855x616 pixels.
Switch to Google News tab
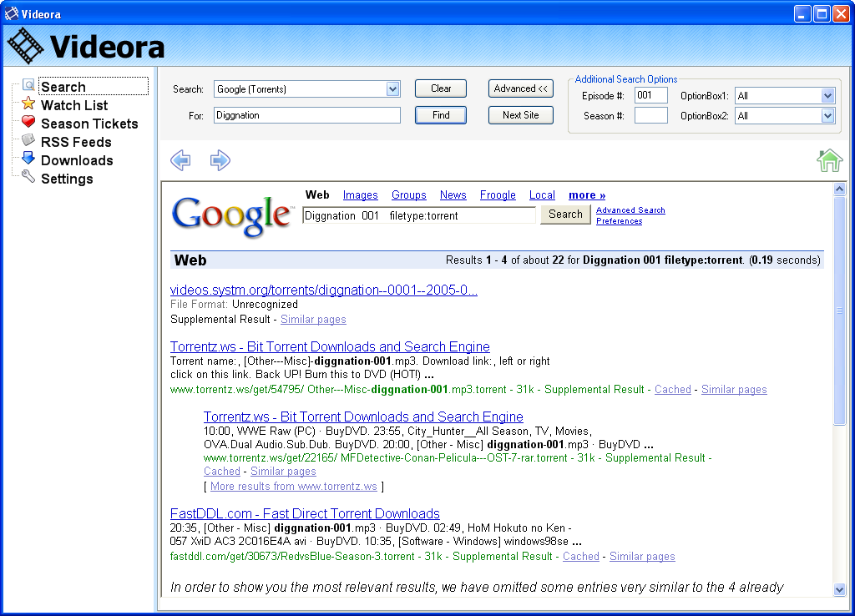[453, 195]
